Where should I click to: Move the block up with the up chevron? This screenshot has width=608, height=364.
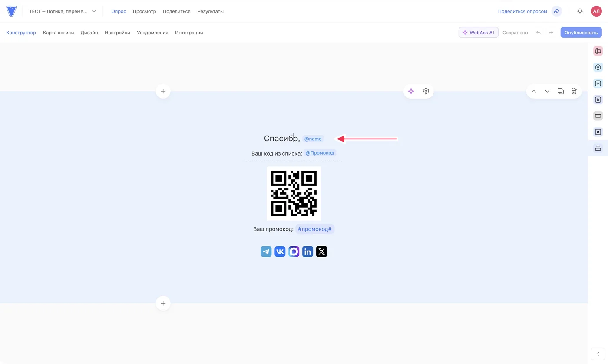(534, 91)
